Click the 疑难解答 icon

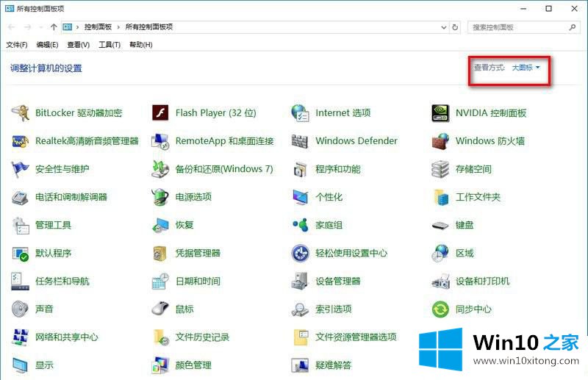(x=300, y=365)
